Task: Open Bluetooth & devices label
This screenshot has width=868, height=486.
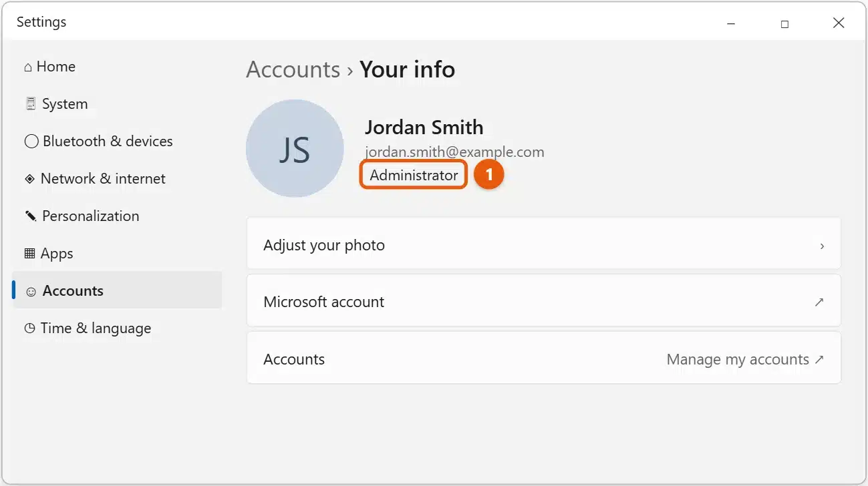Action: (108, 142)
